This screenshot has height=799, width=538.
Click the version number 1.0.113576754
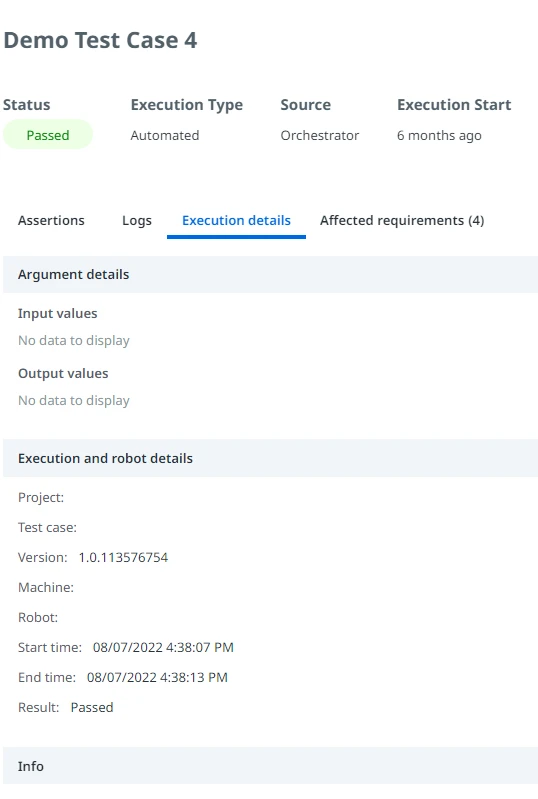pyautogui.click(x=123, y=557)
